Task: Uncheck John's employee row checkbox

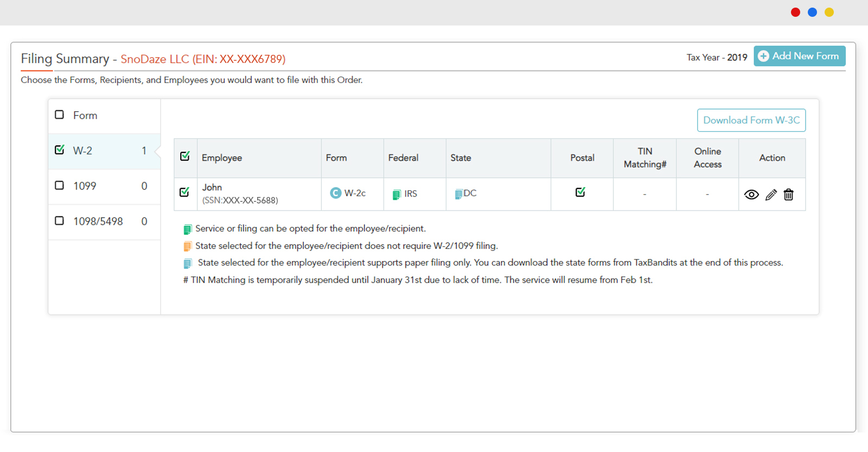Action: tap(184, 192)
